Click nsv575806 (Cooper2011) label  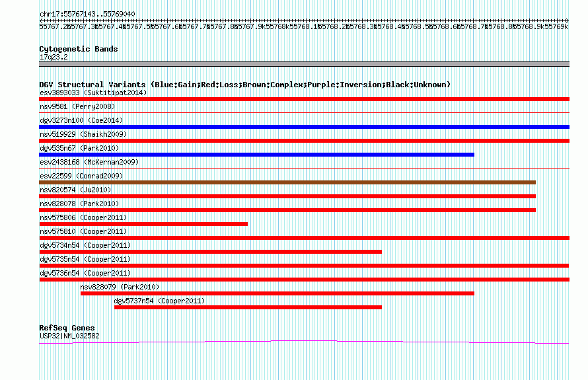[83, 217]
